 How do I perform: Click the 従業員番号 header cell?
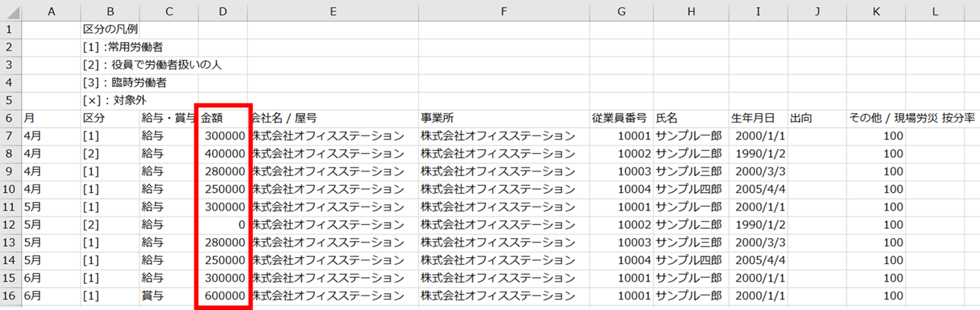click(621, 119)
